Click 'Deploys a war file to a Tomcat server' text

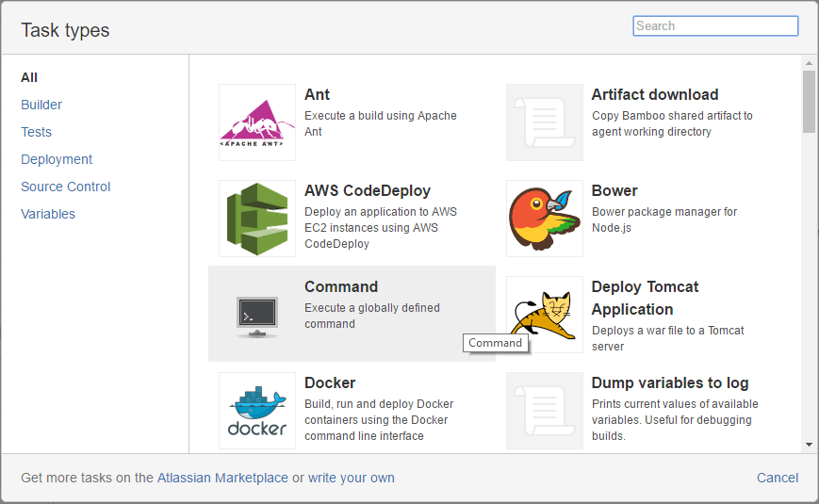[x=668, y=338]
